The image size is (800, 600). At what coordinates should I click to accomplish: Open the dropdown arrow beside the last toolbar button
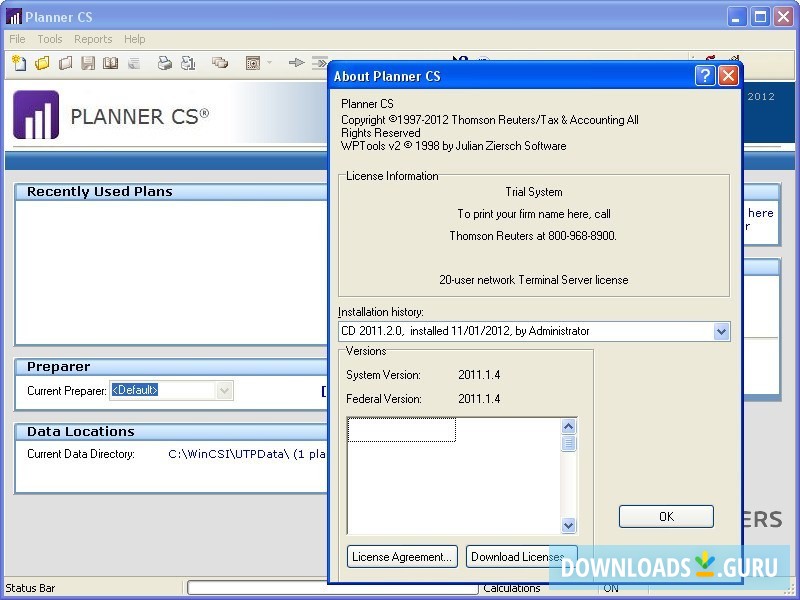tap(268, 63)
